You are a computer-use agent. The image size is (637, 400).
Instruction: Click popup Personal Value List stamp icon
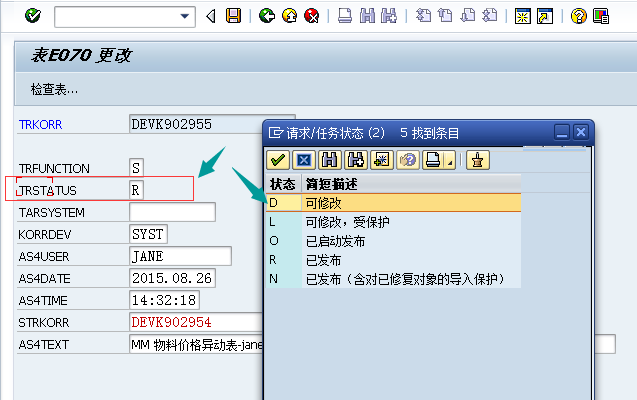478,160
